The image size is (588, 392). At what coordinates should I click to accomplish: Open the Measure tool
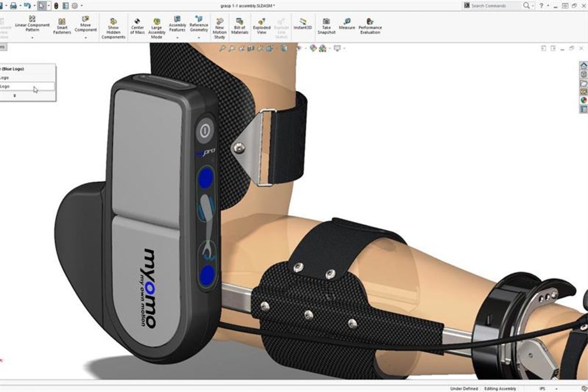(347, 23)
